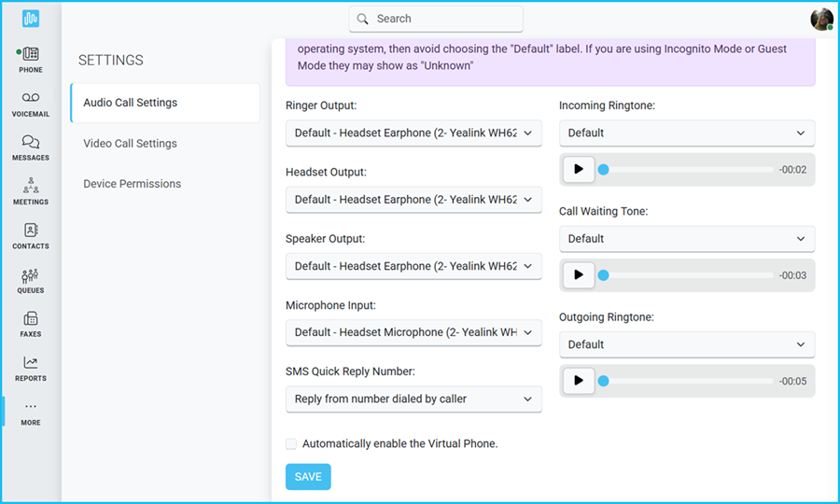This screenshot has height=504, width=840.
Task: Click the Call Waiting Tone progress slider
Action: [x=688, y=275]
